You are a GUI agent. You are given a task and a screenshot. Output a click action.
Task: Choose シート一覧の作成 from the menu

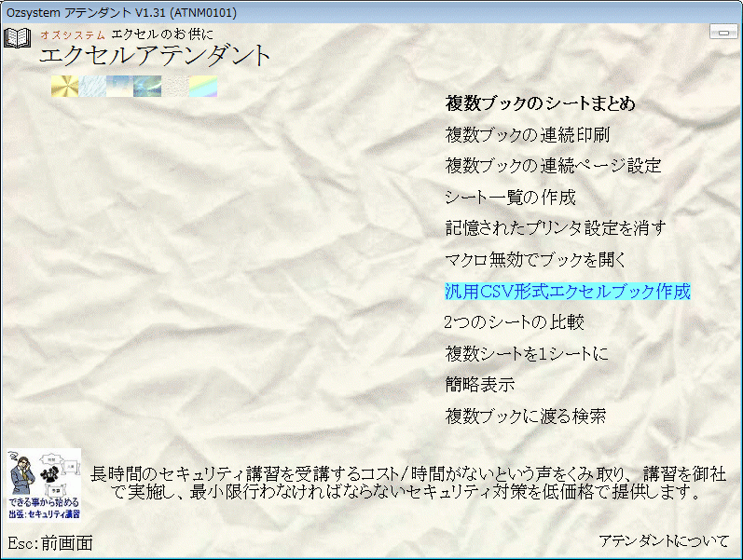510,198
